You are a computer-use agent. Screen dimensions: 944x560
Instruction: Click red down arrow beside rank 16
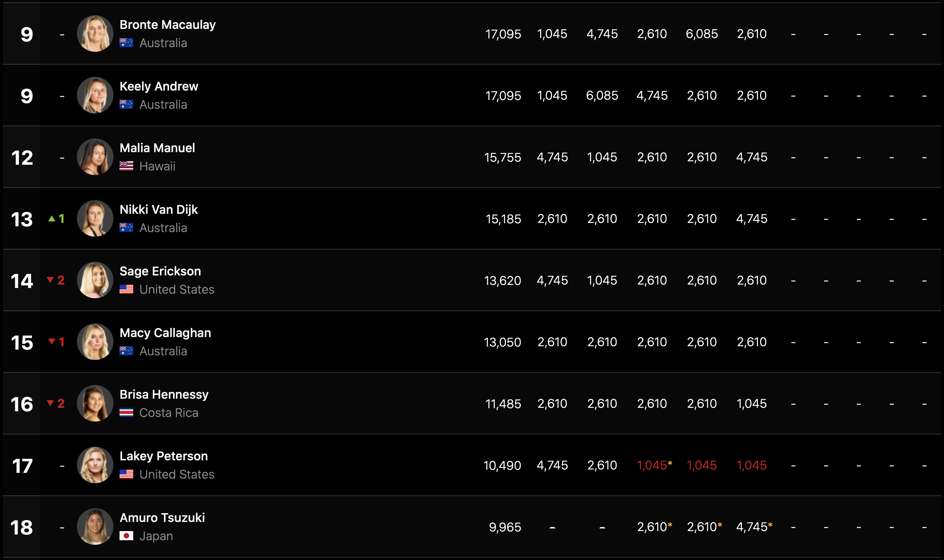50,403
